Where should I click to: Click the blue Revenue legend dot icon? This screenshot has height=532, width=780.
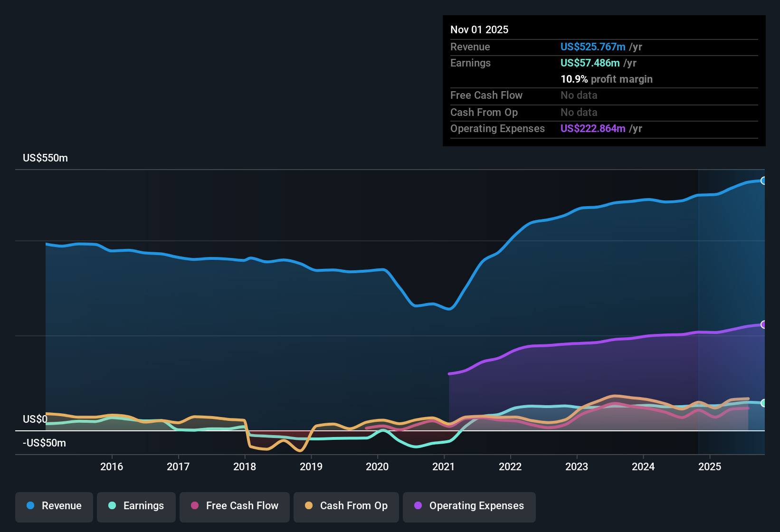coord(29,506)
